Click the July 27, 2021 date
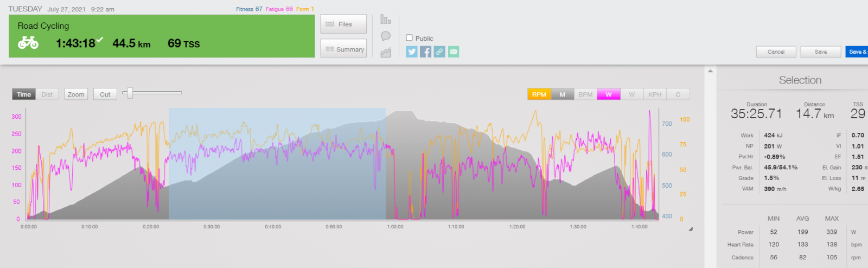This screenshot has height=268, width=868. pos(66,9)
